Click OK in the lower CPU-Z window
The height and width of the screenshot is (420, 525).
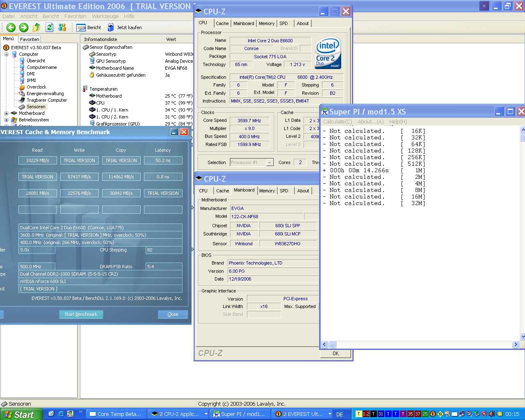[336, 354]
